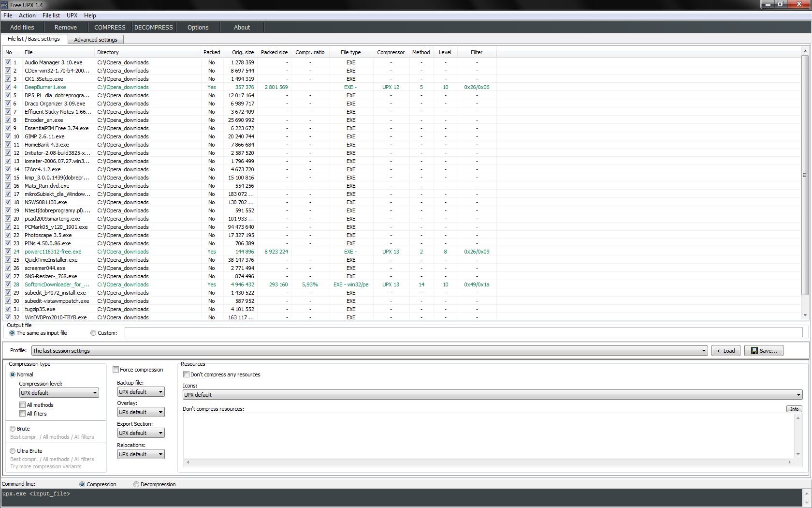
Task: Sort by the Packed column header
Action: (x=212, y=52)
